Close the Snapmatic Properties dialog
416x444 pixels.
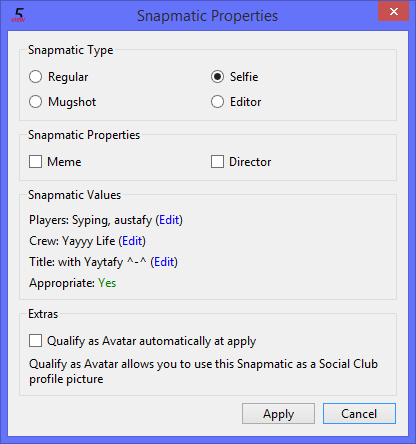tap(393, 12)
